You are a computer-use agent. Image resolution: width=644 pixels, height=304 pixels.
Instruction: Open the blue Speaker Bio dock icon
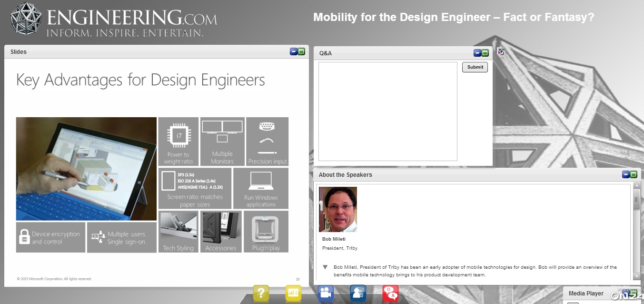tap(358, 293)
